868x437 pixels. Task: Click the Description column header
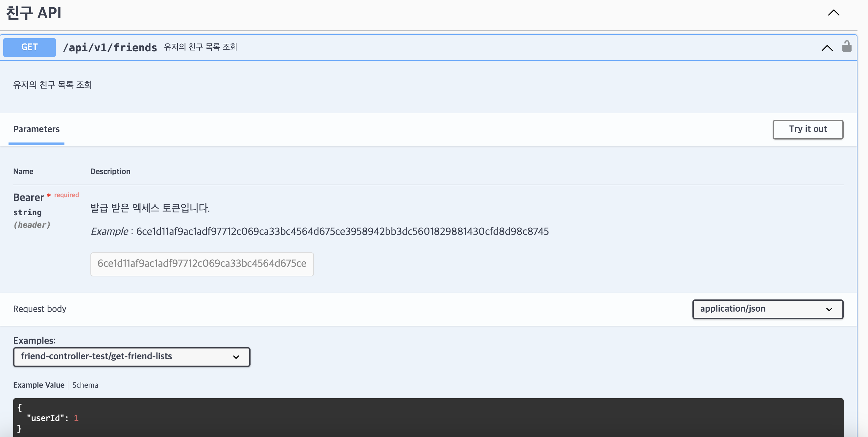click(110, 171)
